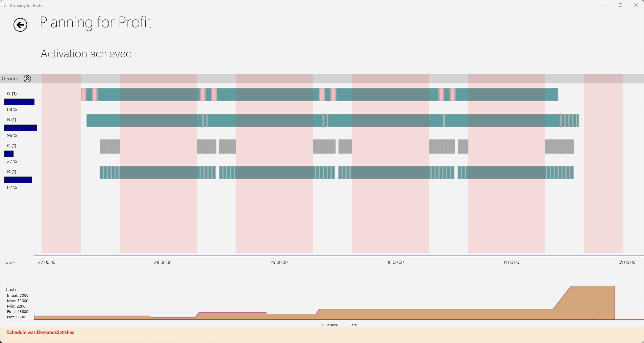Click the Balance legend swatch

coord(322,325)
